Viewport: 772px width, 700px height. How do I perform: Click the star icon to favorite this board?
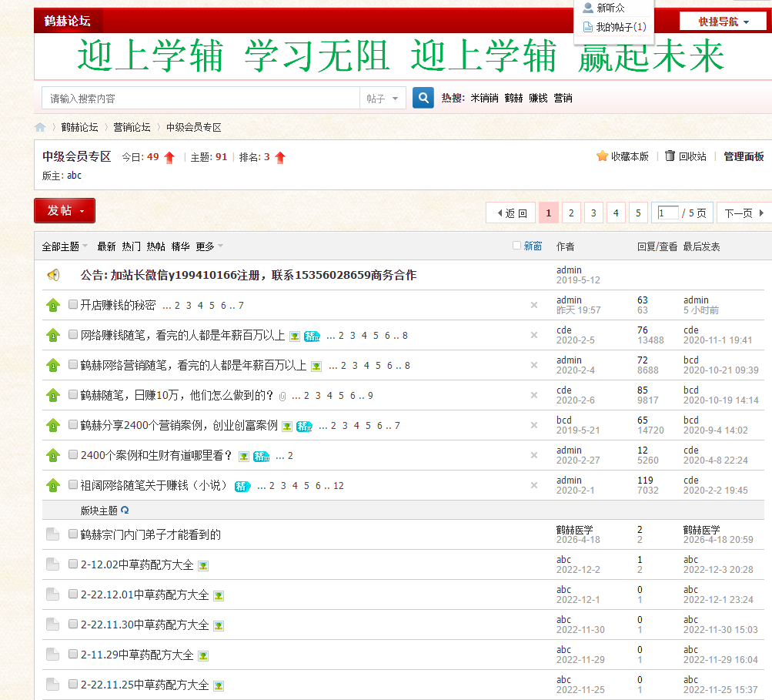(x=602, y=156)
